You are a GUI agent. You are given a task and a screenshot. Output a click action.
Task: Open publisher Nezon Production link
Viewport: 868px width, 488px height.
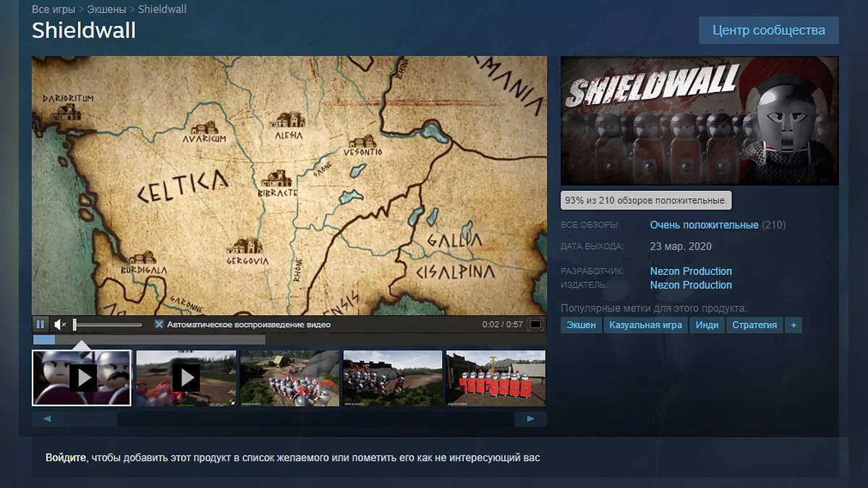tap(691, 285)
